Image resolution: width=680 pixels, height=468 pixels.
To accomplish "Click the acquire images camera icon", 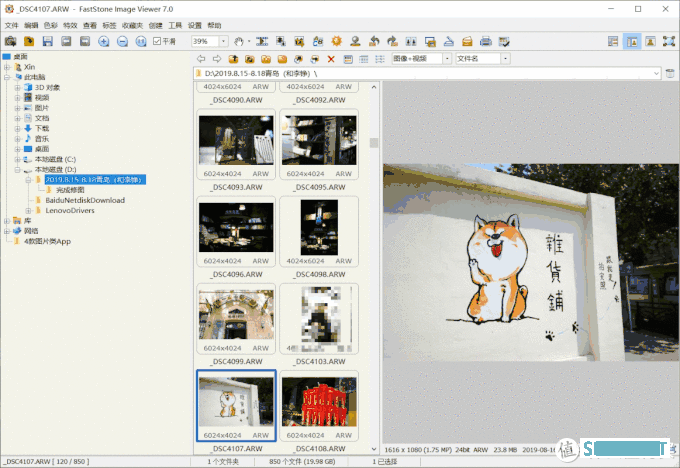I will click(10, 41).
